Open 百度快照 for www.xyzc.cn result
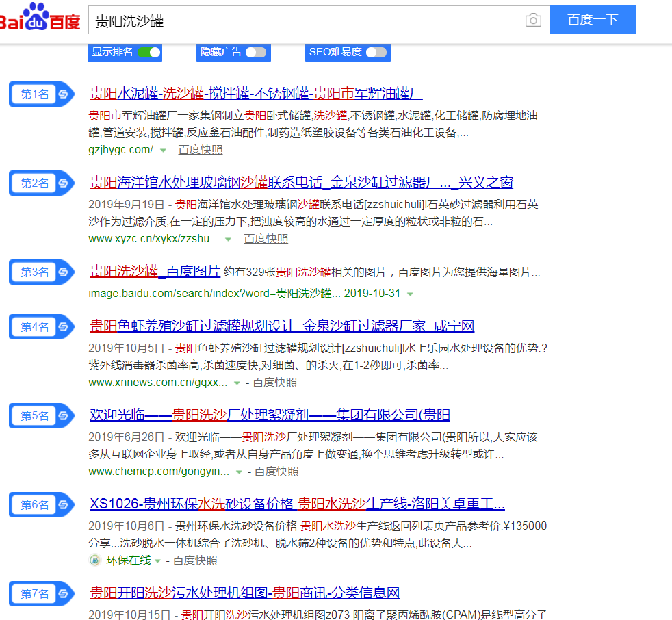672x620 pixels. (266, 239)
